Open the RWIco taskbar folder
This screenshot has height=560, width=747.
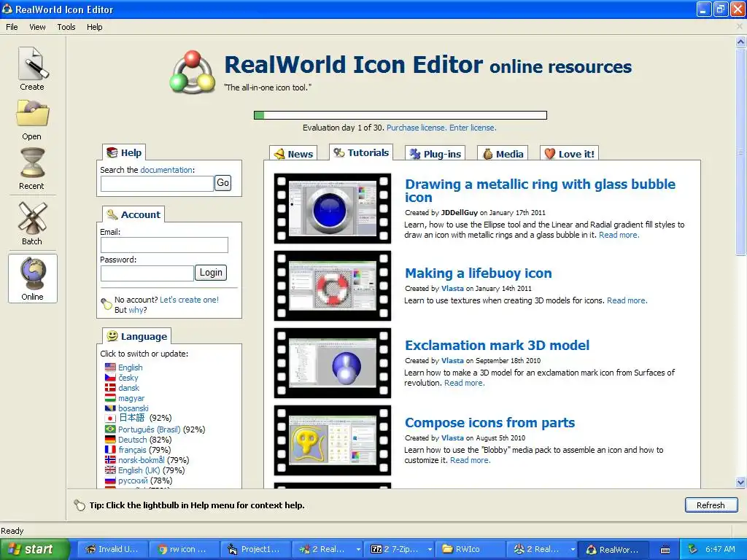pos(470,549)
